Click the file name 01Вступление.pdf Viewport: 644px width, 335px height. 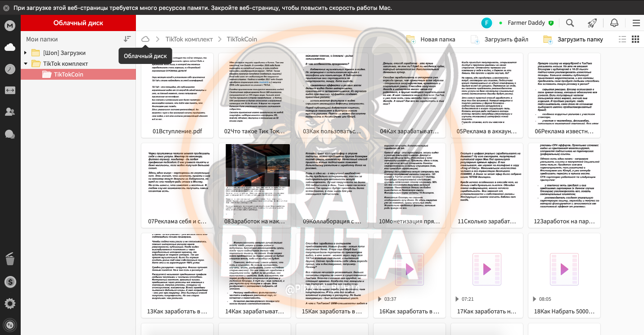click(x=177, y=131)
